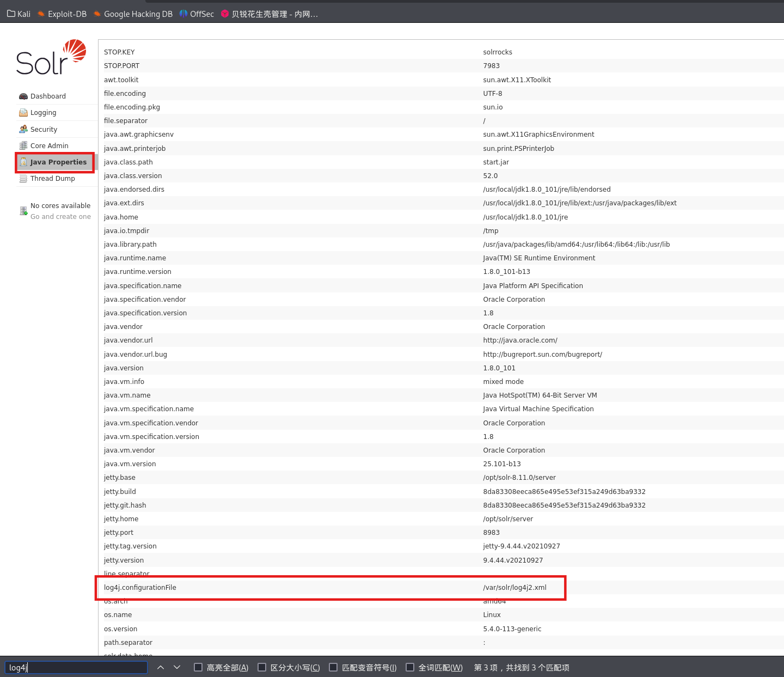784x677 pixels.
Task: Click the os.version value 5.4.0-113-generic
Action: 512,629
